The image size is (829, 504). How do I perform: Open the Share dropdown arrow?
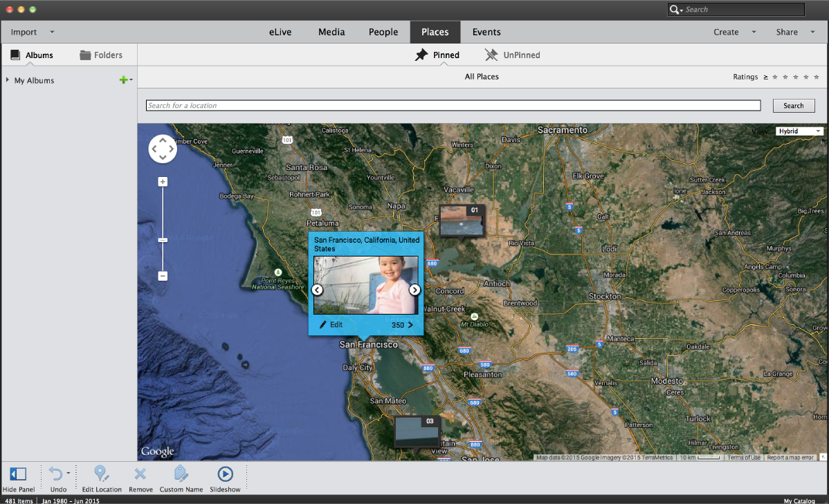pyautogui.click(x=812, y=32)
